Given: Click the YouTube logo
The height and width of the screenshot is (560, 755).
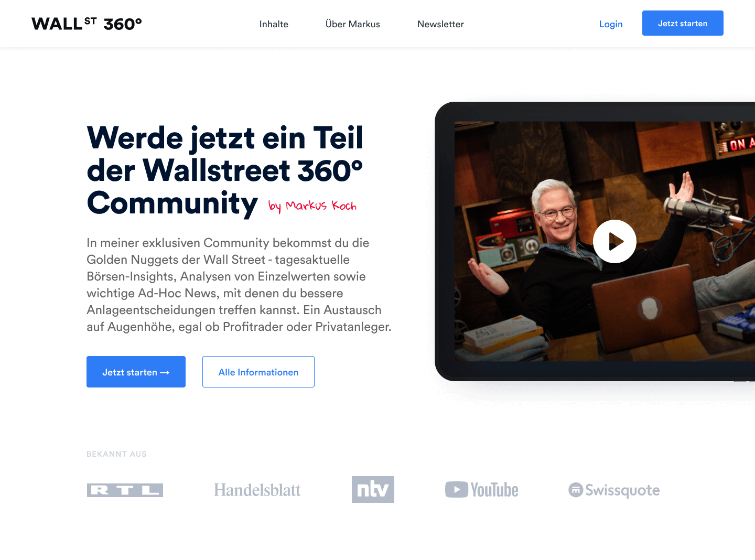Looking at the screenshot, I should click(481, 490).
